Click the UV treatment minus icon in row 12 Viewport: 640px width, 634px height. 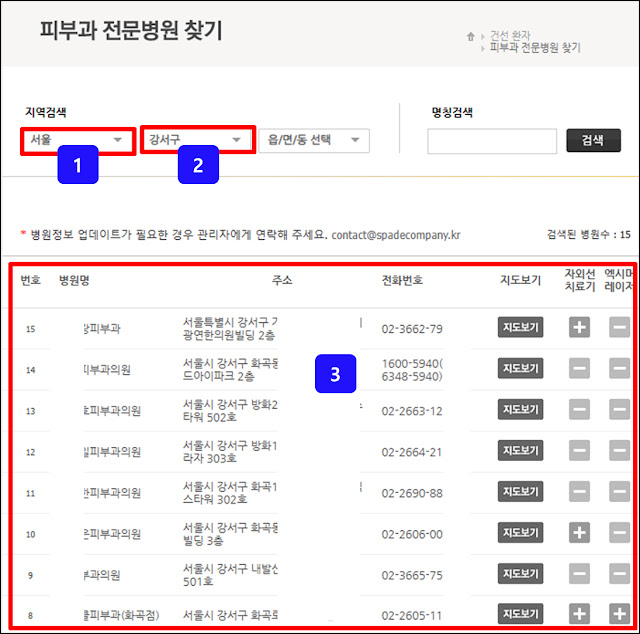point(579,451)
